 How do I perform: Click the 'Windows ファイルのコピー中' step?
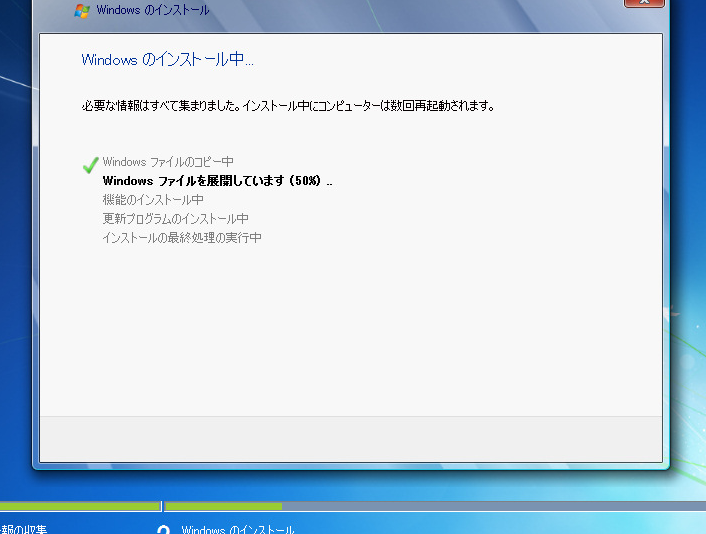[168, 162]
